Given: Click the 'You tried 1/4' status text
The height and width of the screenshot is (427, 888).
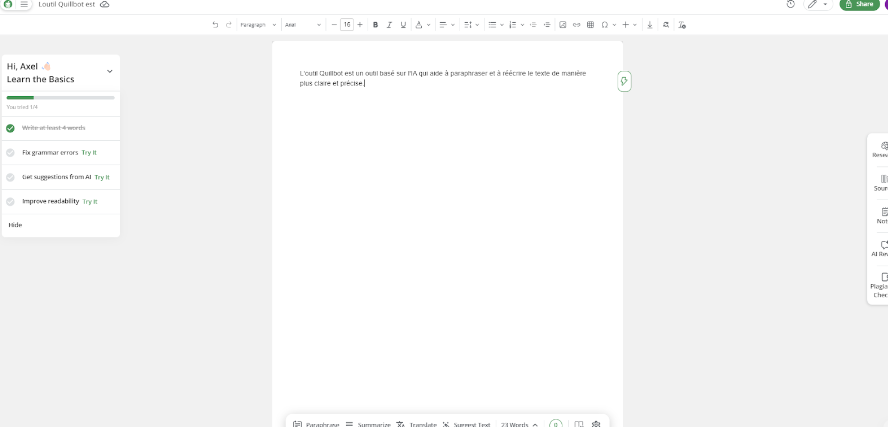Looking at the screenshot, I should point(22,107).
